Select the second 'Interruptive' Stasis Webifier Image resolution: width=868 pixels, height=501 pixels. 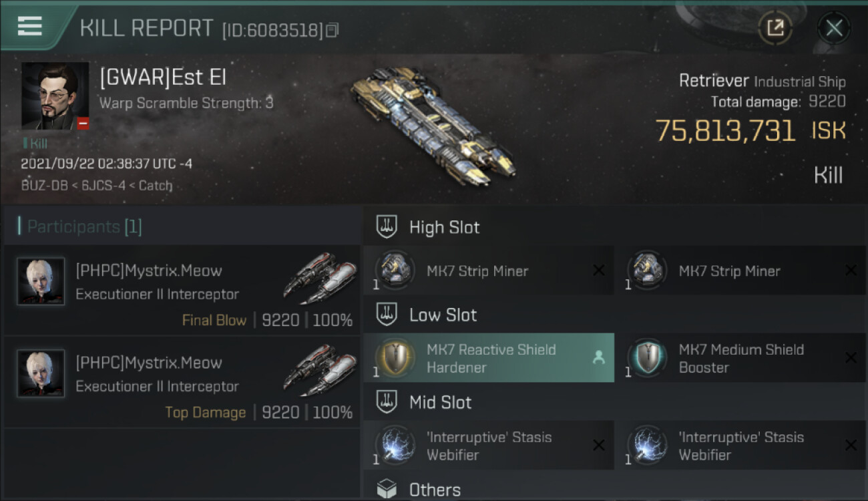point(740,446)
